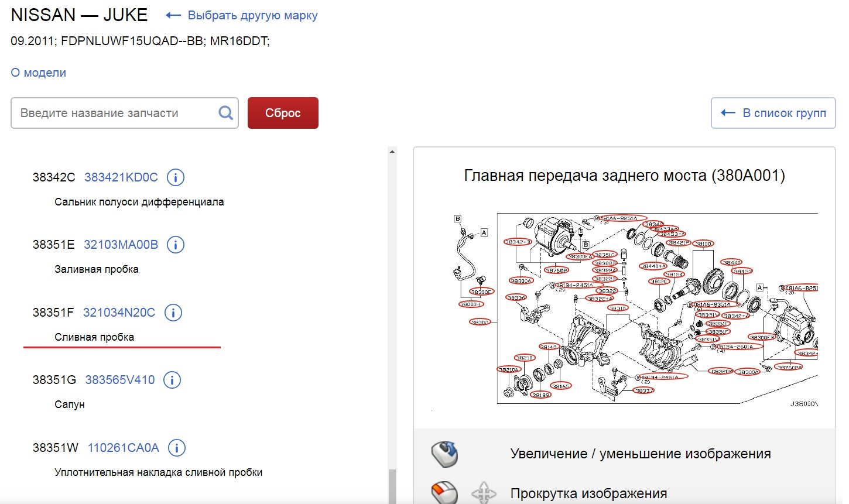Click the magnifier icon in the search field
The width and height of the screenshot is (849, 504).
coord(225,112)
